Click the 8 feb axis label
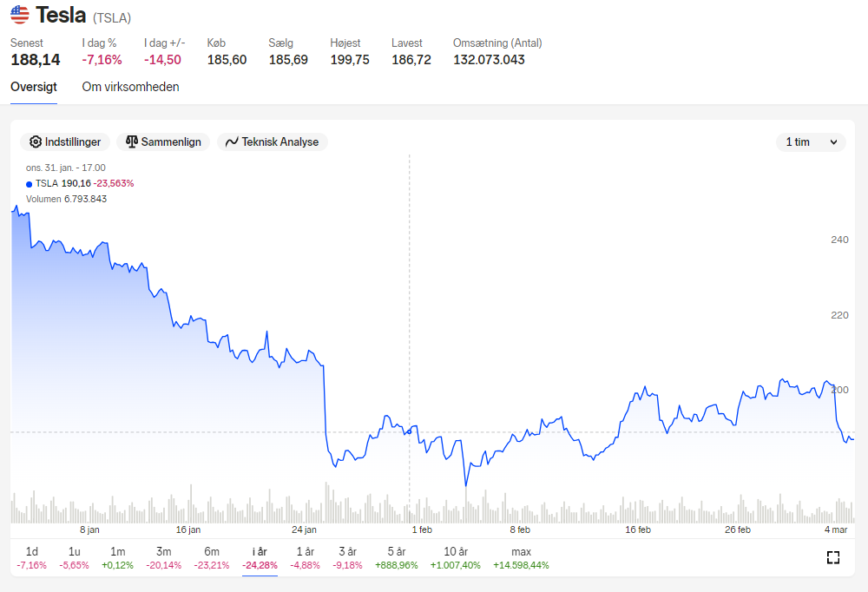Image resolution: width=868 pixels, height=592 pixels. coord(520,530)
